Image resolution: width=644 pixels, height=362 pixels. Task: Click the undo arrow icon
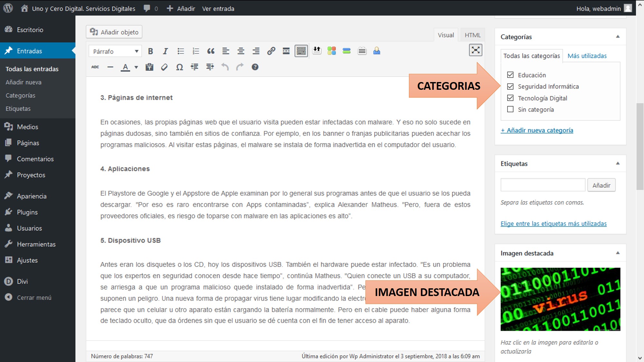225,67
